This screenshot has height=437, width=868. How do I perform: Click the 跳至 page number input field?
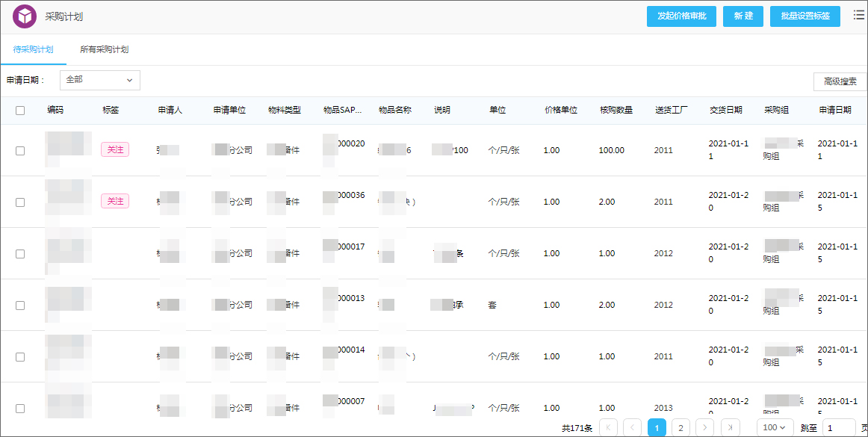point(839,427)
